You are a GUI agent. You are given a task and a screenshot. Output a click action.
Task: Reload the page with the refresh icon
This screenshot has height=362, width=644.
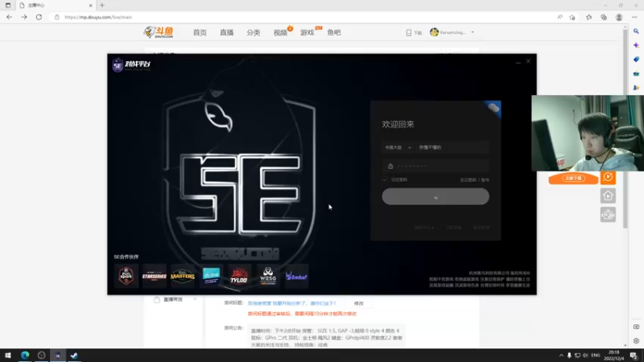click(39, 17)
